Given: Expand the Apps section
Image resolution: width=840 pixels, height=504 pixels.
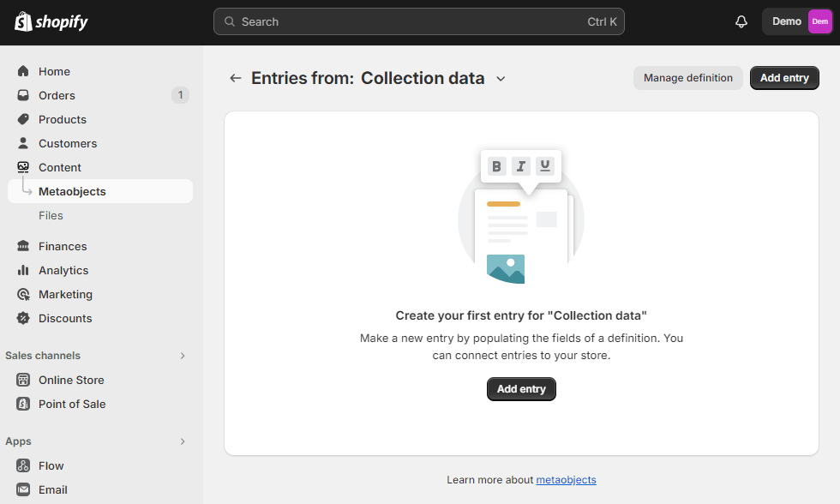Looking at the screenshot, I should 182,441.
